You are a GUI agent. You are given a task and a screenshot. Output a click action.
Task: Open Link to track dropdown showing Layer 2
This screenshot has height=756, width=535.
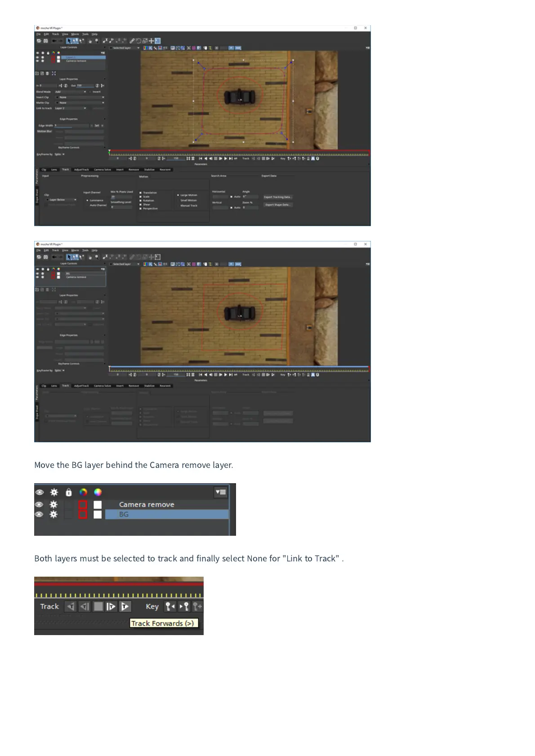[x=71, y=108]
